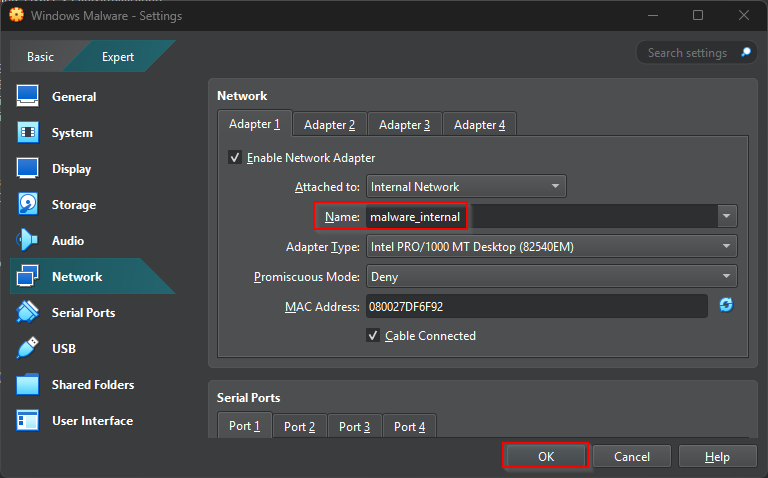
Task: Open the Audio settings speaker icon
Action: (x=27, y=240)
